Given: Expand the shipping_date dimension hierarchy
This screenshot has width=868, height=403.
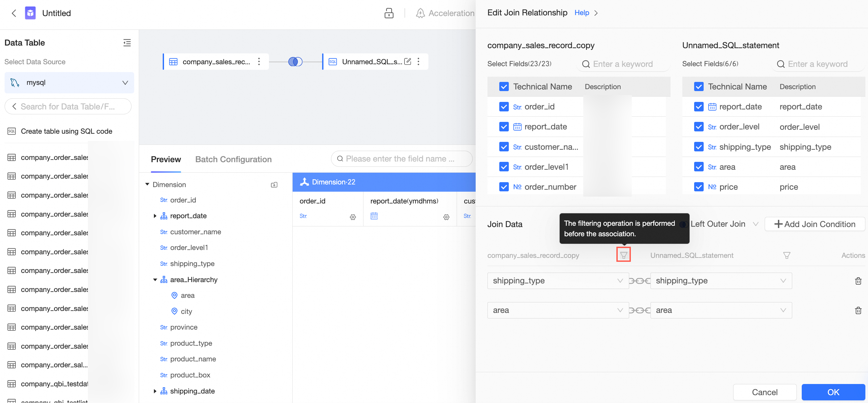Looking at the screenshot, I should pyautogui.click(x=155, y=391).
